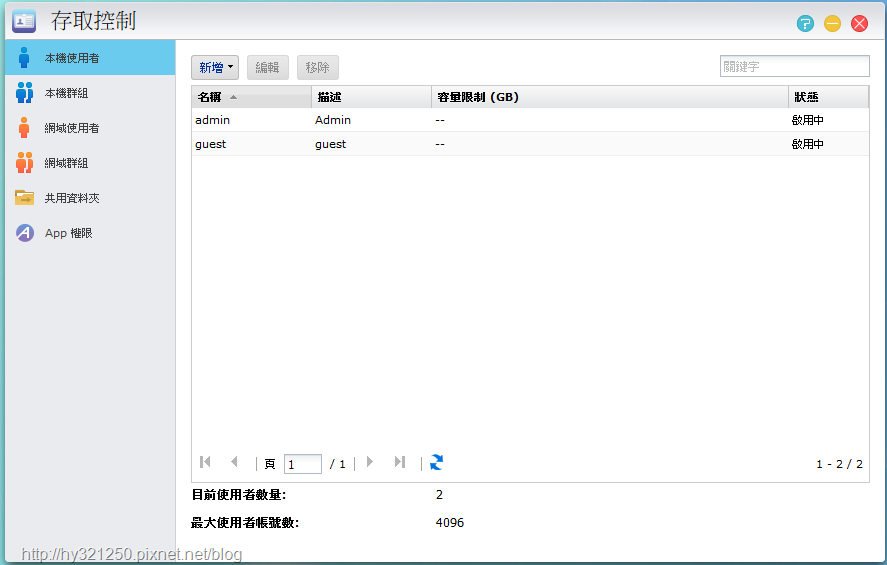Click the 狀態 column header
This screenshot has width=887, height=565.
pos(828,97)
